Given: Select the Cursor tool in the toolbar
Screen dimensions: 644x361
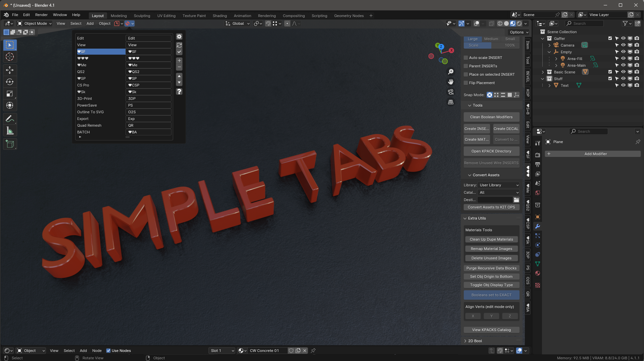Looking at the screenshot, I should (x=10, y=57).
